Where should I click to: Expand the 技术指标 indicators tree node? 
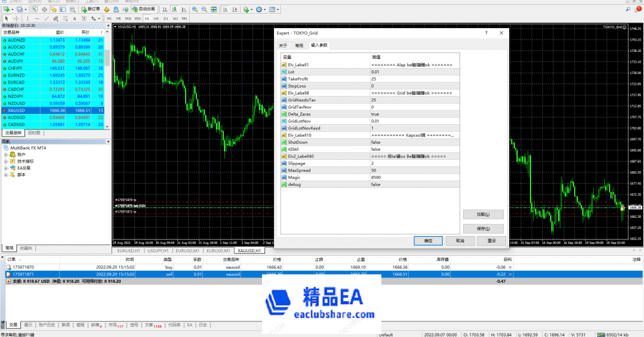(6, 161)
